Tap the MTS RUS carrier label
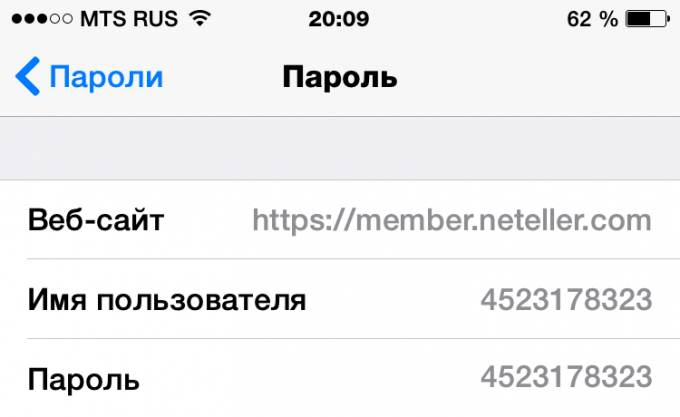 [129, 19]
